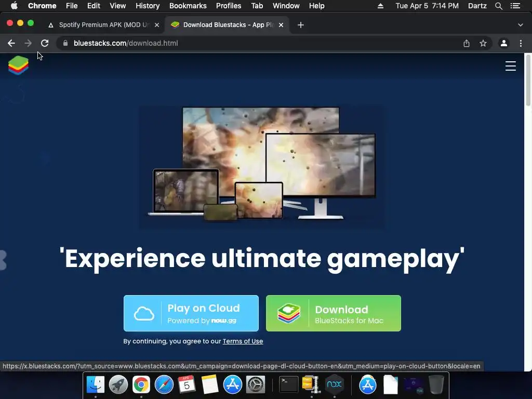This screenshot has height=399, width=532.
Task: Click the Dartz user name in menu bar
Action: point(477,6)
